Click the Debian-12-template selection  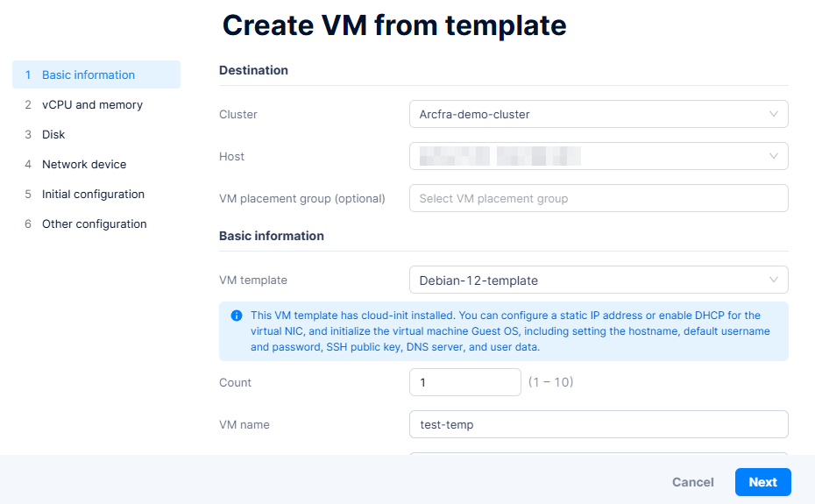click(x=478, y=280)
